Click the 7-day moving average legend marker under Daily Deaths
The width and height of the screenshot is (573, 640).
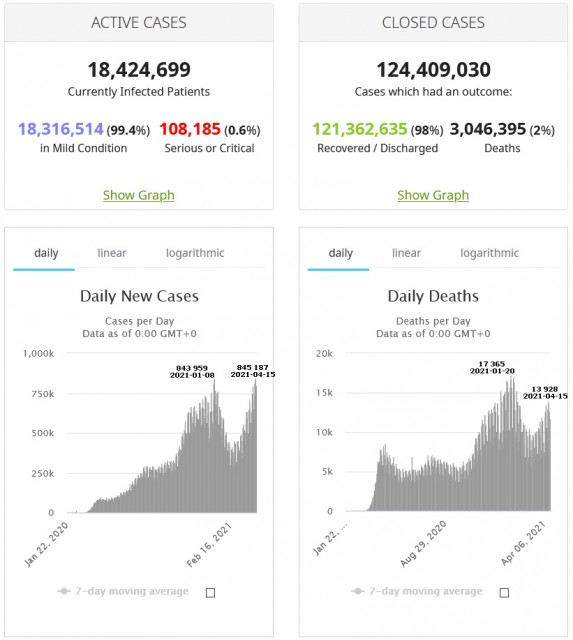358,591
